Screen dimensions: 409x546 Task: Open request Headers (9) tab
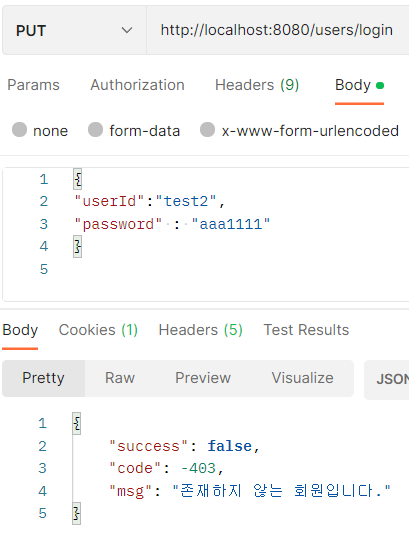pyautogui.click(x=257, y=85)
